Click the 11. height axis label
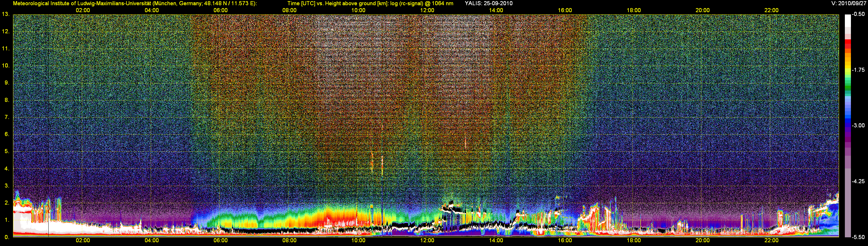This screenshot has height=246, width=868. [5, 49]
